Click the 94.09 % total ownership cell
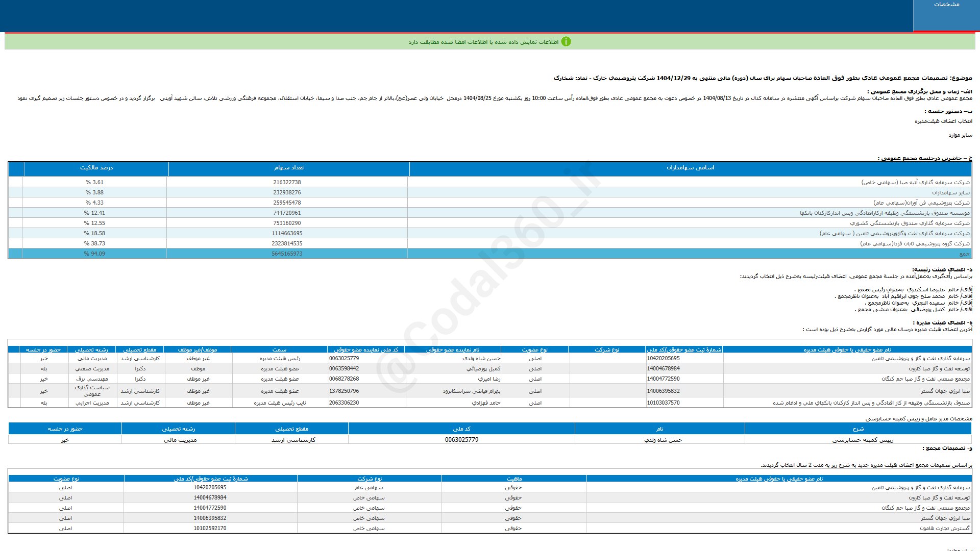The image size is (980, 551). point(94,254)
